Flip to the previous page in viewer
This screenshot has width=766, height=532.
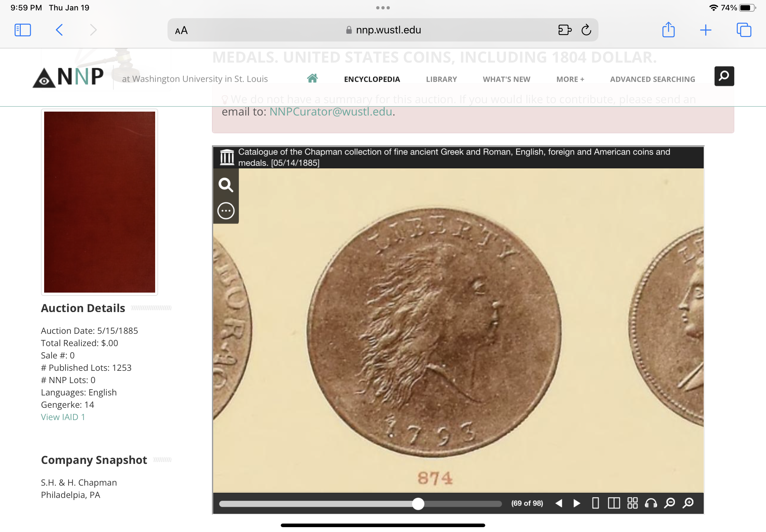point(559,503)
